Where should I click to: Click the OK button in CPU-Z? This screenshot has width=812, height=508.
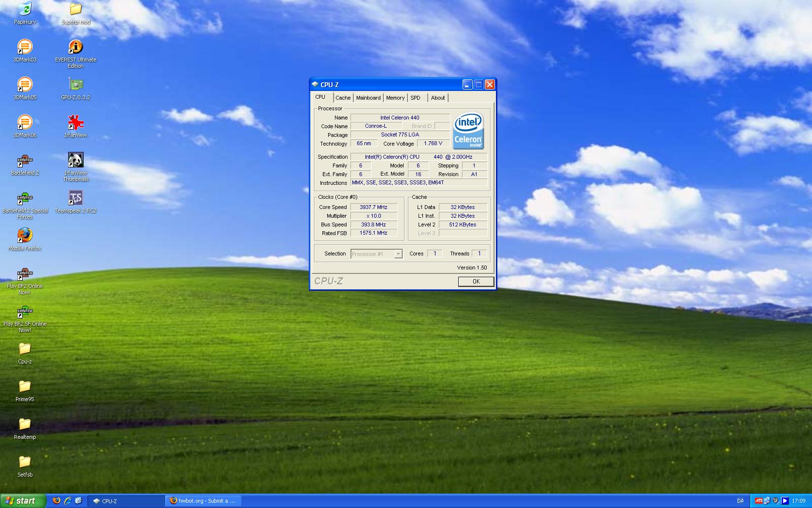(476, 282)
